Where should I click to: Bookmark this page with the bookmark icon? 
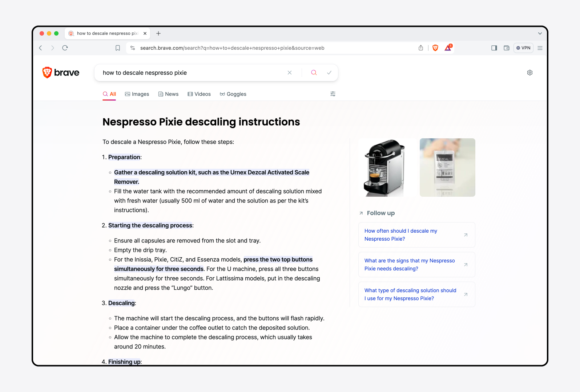[x=118, y=48]
